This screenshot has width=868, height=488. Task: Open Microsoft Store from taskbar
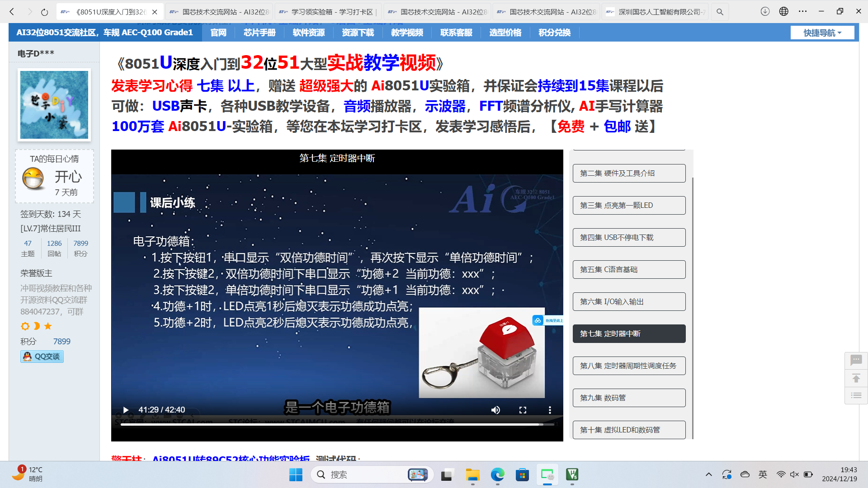pos(522,474)
